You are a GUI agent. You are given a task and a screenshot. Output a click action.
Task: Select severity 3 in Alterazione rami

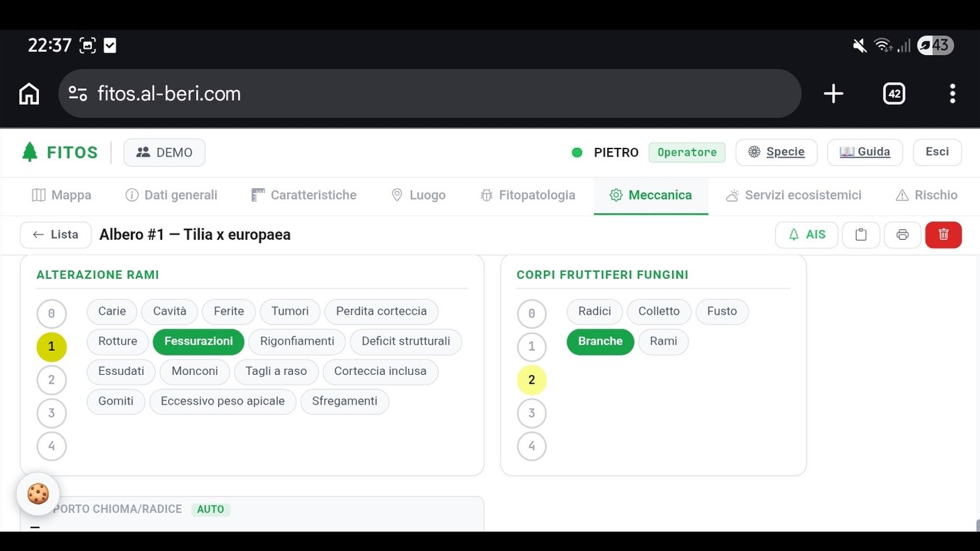point(52,413)
